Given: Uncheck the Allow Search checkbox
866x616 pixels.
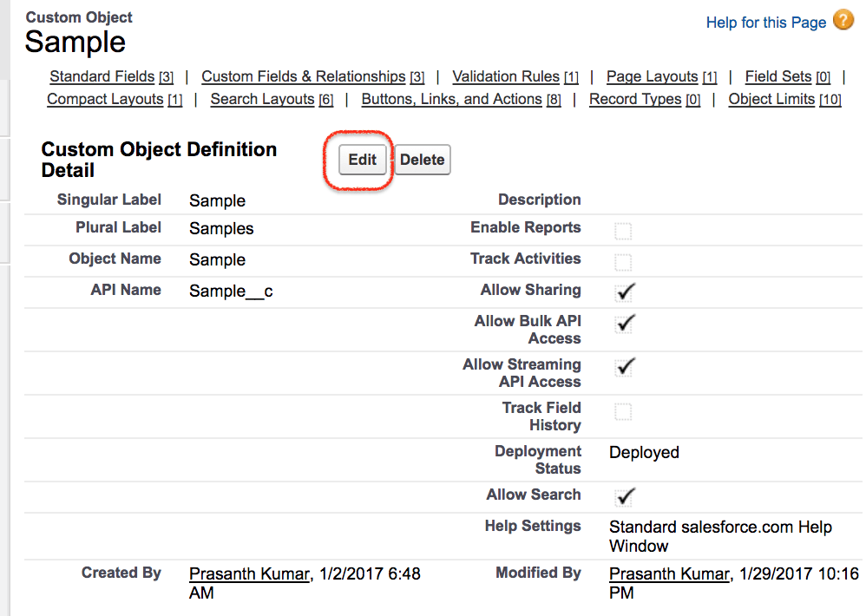Looking at the screenshot, I should 623,496.
